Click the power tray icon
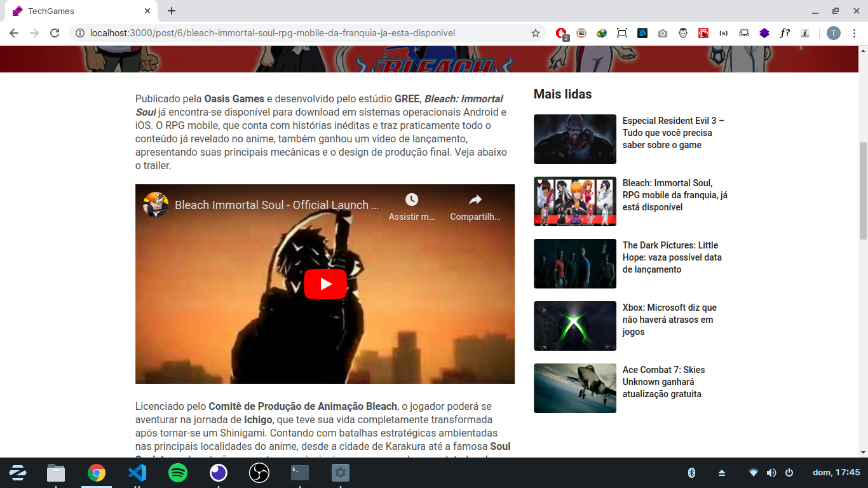The image size is (868, 488). point(789,473)
